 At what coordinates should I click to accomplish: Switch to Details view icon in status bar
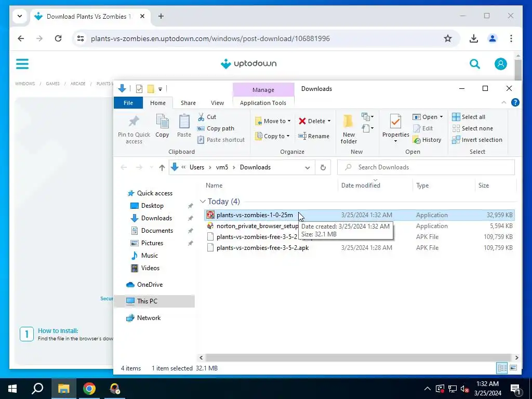pyautogui.click(x=502, y=368)
